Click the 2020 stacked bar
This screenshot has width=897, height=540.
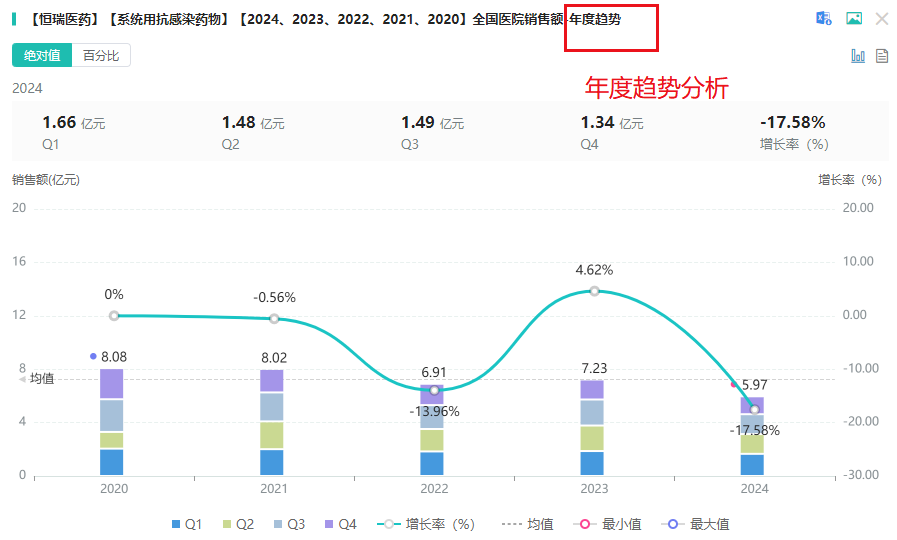(112, 422)
